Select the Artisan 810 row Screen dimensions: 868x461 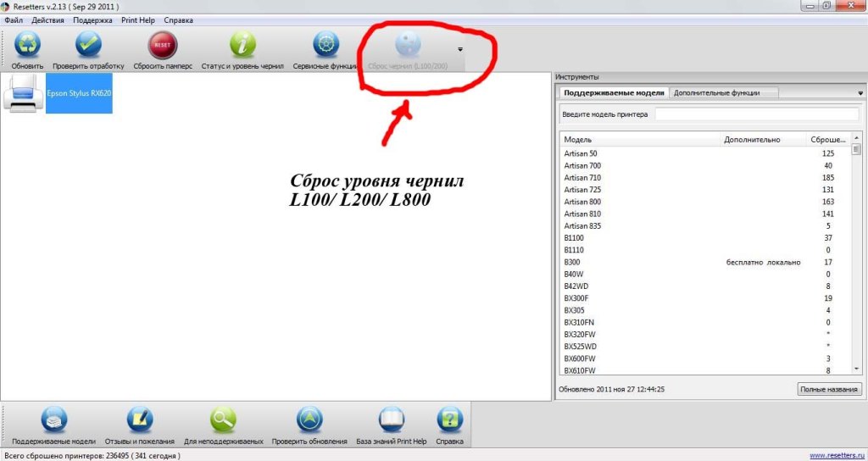(705, 214)
